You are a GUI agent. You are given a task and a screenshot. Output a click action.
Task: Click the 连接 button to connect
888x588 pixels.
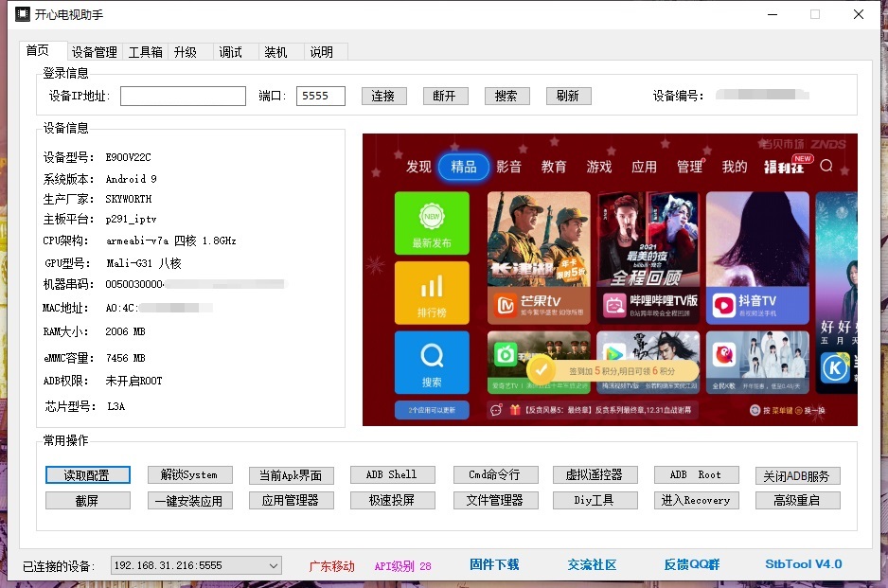pyautogui.click(x=383, y=95)
